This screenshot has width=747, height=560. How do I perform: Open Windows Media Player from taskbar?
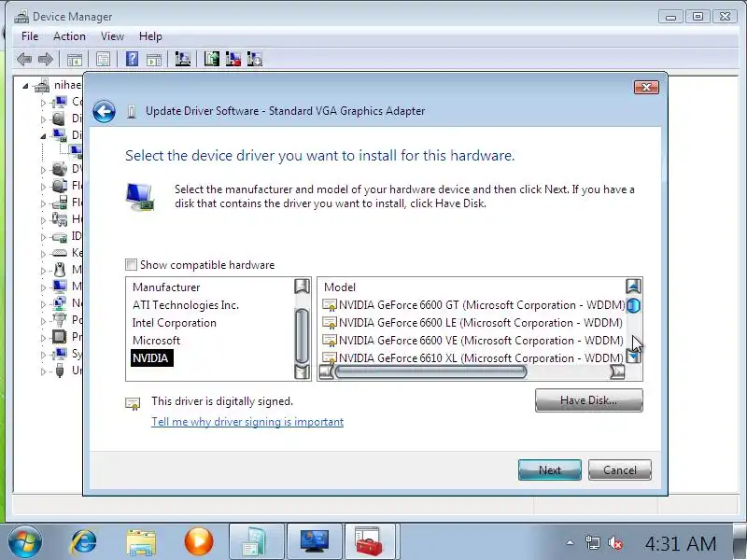click(199, 541)
